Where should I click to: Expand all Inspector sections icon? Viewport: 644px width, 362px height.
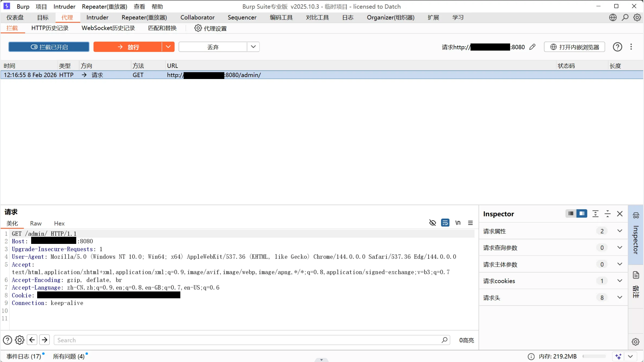coord(595,214)
